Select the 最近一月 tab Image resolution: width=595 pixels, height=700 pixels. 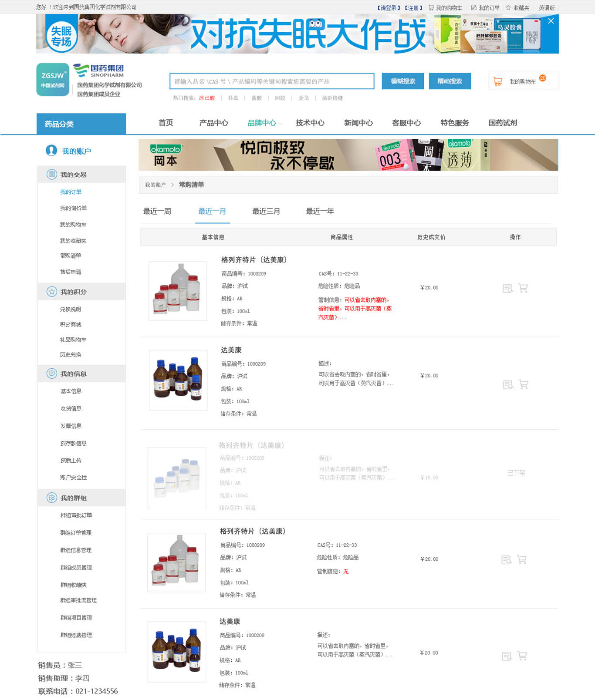[212, 211]
